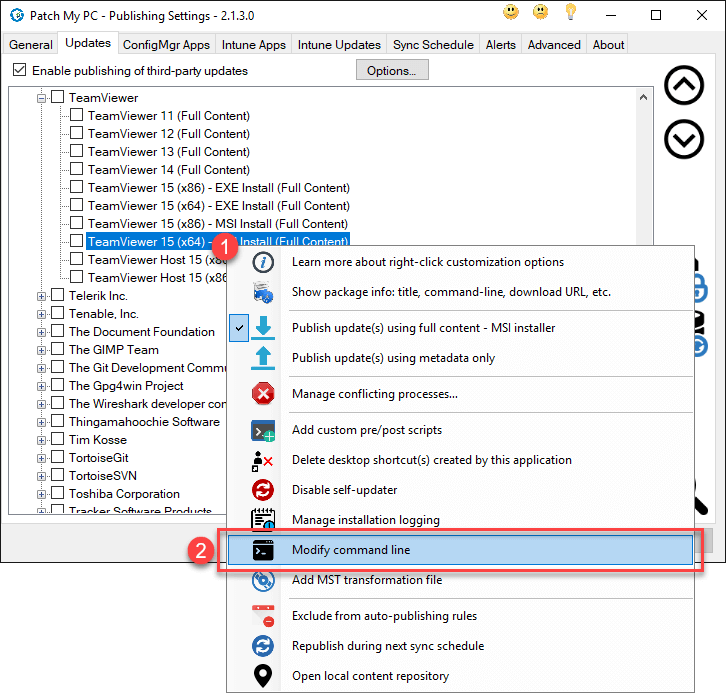The image size is (726, 693).
Task: Click the MST transformation disc icon
Action: [263, 580]
